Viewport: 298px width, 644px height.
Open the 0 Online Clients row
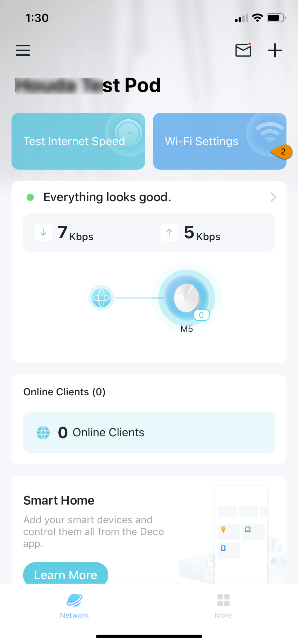(149, 432)
